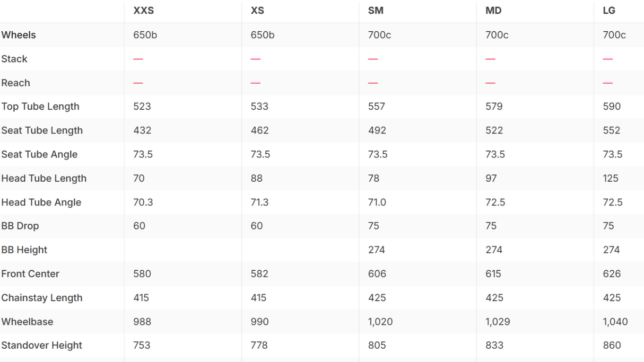The height and width of the screenshot is (362, 644).
Task: Click the 650b wheel value under XS
Action: (263, 35)
